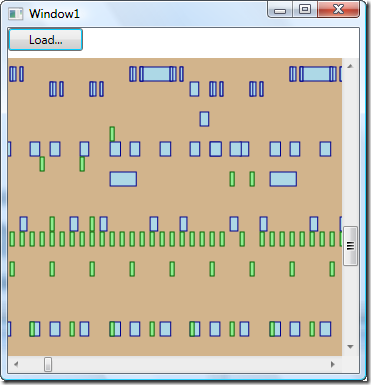Close the Window1 window
The height and width of the screenshot is (385, 371).
point(338,9)
